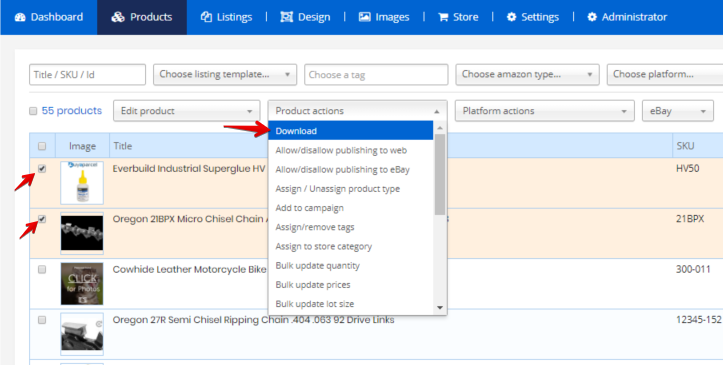723x365 pixels.
Task: Check the Cowhide Leather Motorcycle row checkbox
Action: click(x=42, y=270)
